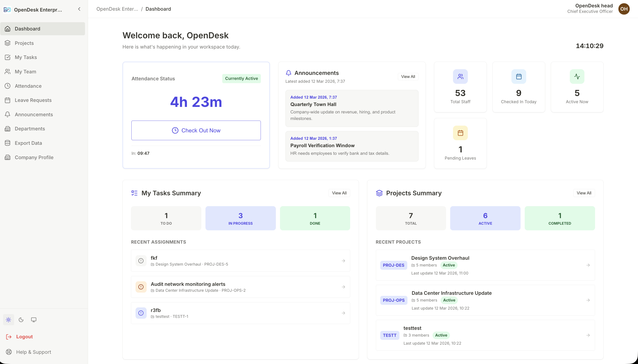The image size is (638, 364).
Task: Click the r3fb task status icon
Action: [141, 313]
